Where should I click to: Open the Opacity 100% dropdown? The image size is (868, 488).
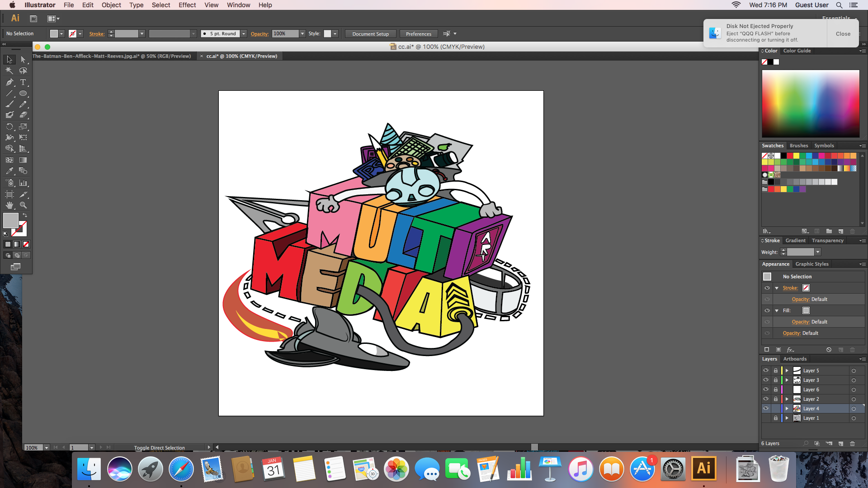[302, 34]
